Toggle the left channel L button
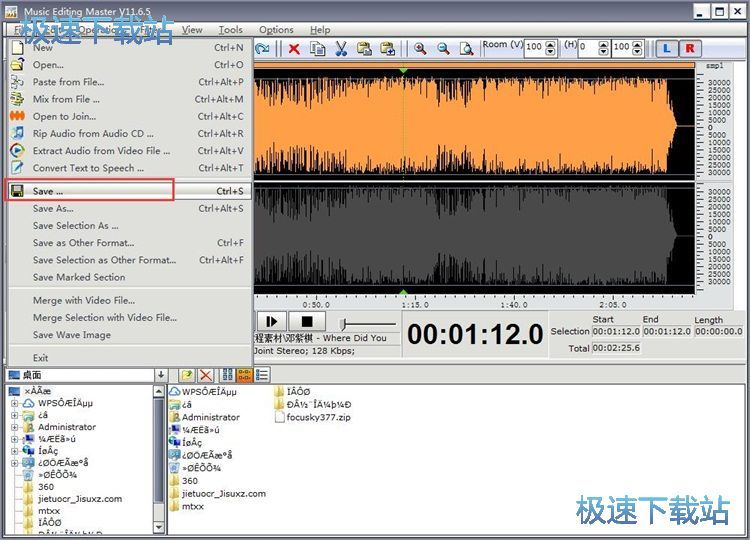The image size is (750, 540). (667, 48)
